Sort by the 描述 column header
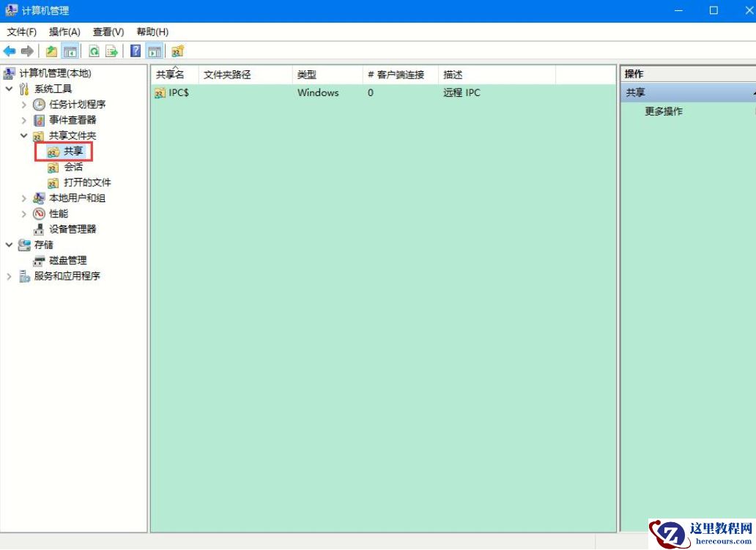 497,75
